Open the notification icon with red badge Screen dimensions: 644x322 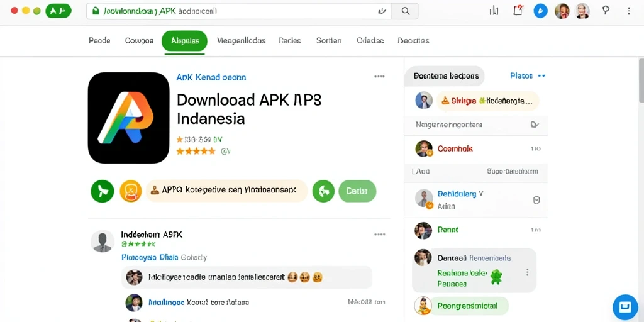[518, 11]
